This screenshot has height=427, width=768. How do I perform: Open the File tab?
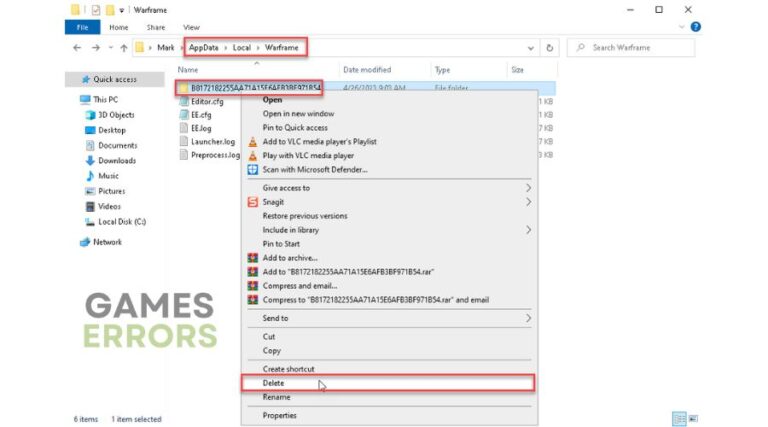(x=82, y=27)
